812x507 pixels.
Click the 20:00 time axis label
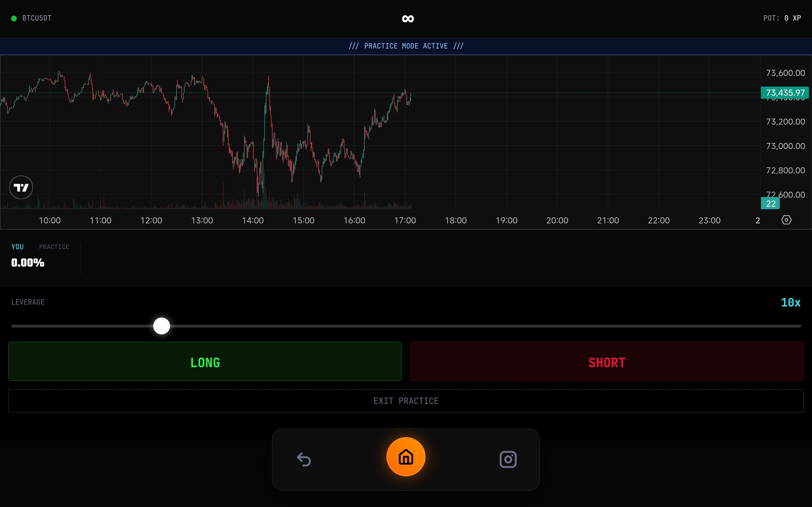point(557,221)
